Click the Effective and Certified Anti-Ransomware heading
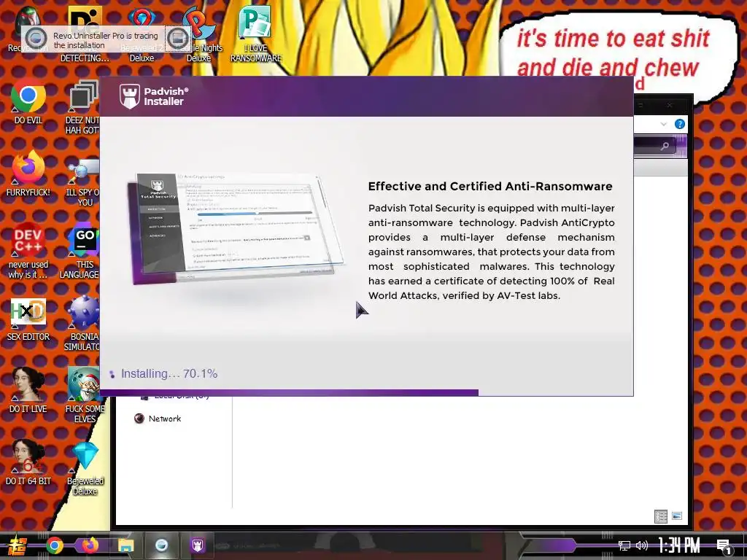Image resolution: width=747 pixels, height=560 pixels. click(x=490, y=186)
